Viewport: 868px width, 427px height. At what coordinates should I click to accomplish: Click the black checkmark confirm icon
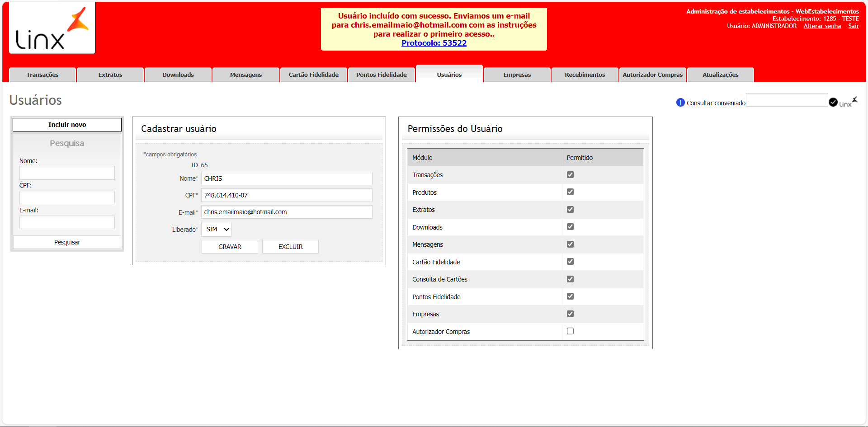(x=833, y=103)
